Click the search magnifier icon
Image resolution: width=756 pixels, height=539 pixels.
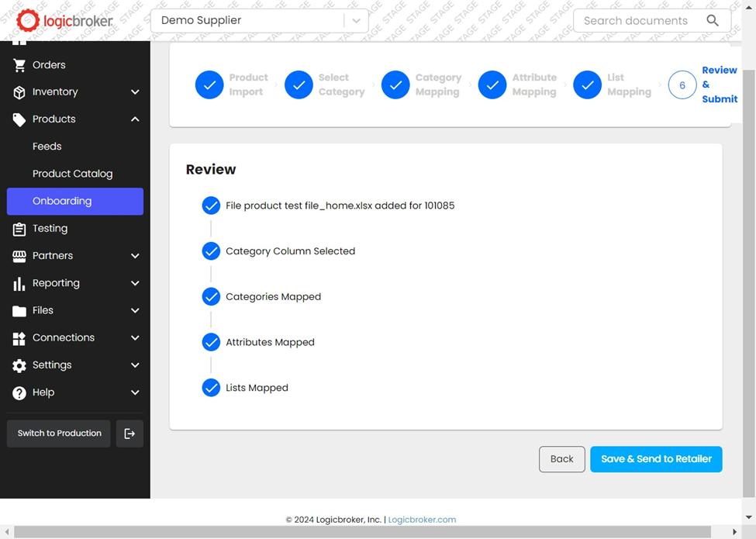712,21
